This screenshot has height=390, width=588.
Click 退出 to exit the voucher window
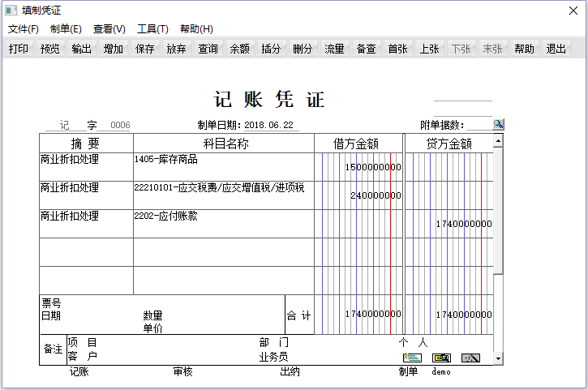[x=556, y=49]
